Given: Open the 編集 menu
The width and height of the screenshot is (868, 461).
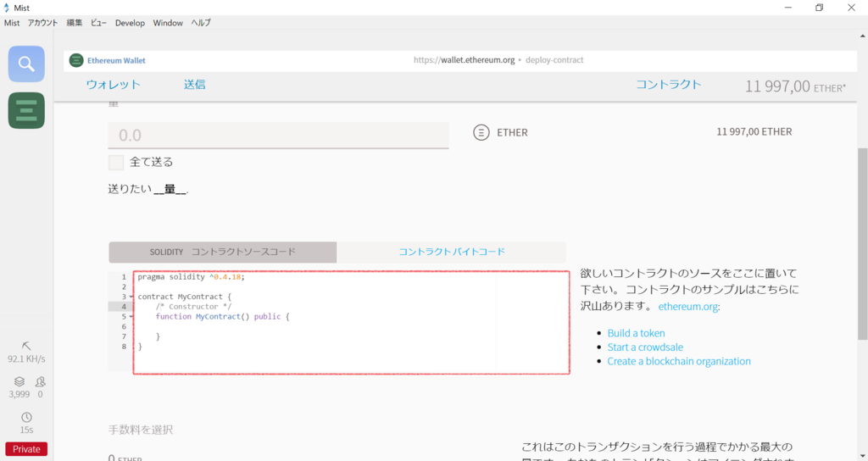Looking at the screenshot, I should tap(75, 23).
